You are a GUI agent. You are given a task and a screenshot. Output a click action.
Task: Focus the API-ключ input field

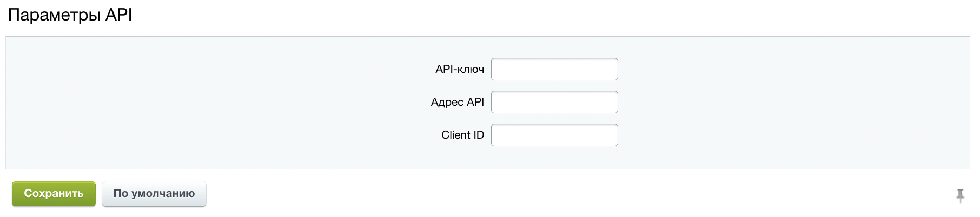tap(554, 69)
